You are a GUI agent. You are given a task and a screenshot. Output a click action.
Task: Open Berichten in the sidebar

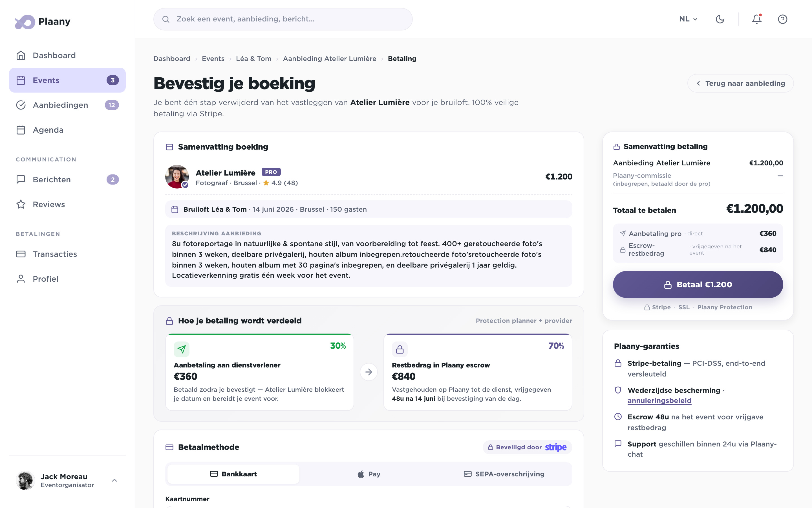(x=67, y=180)
